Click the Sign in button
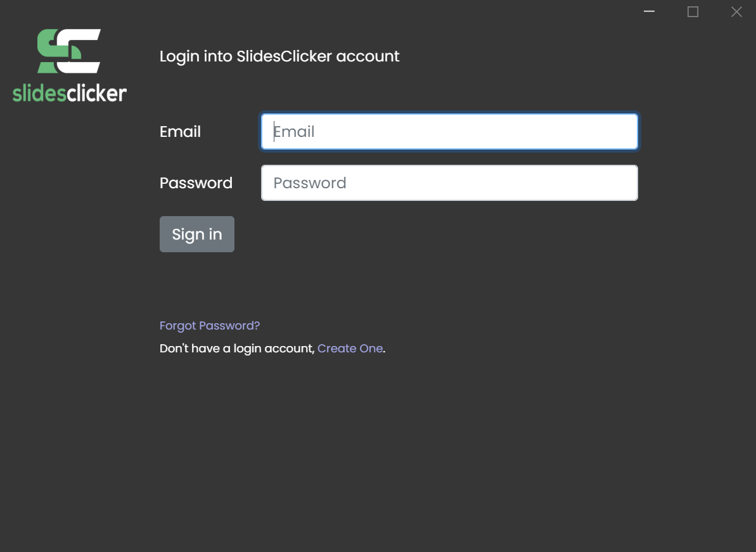 (196, 234)
